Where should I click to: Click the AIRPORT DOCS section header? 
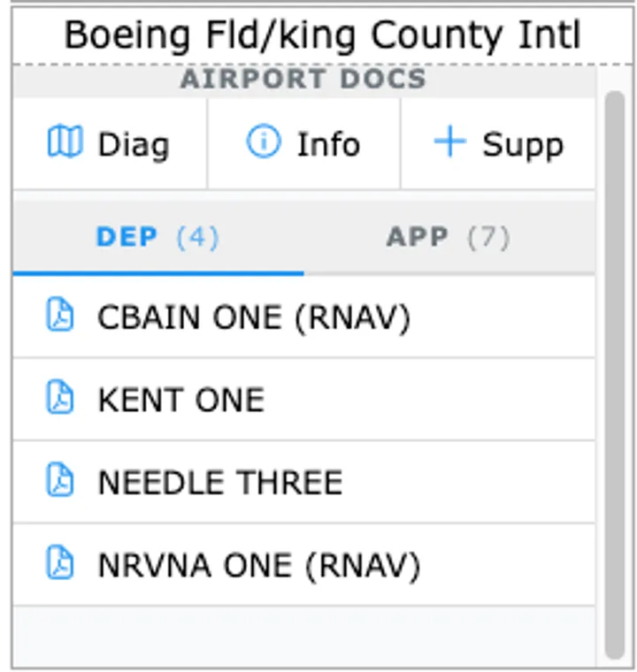[x=303, y=80]
